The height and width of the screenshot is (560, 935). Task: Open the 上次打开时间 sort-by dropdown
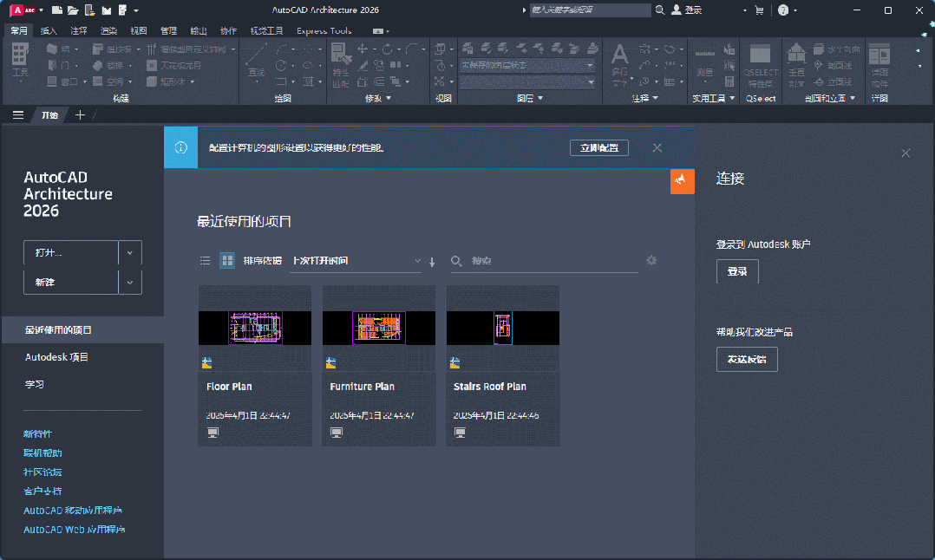[356, 261]
